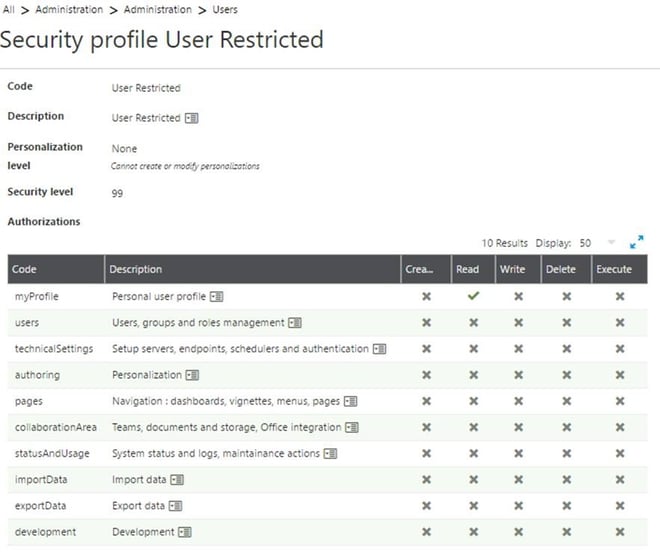Open the translation icon for System status and logs
This screenshot has height=556, width=660.
(x=330, y=454)
